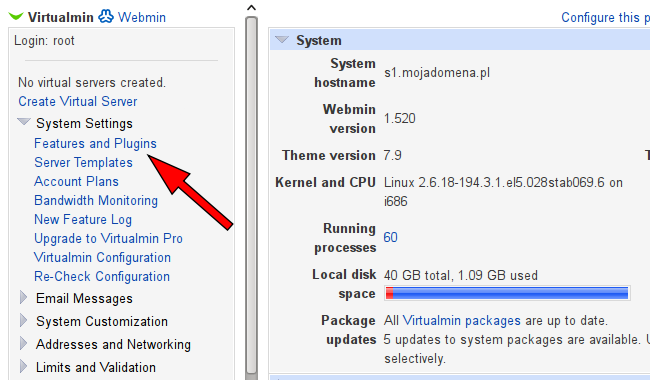Expand the System Customization section

pos(24,320)
